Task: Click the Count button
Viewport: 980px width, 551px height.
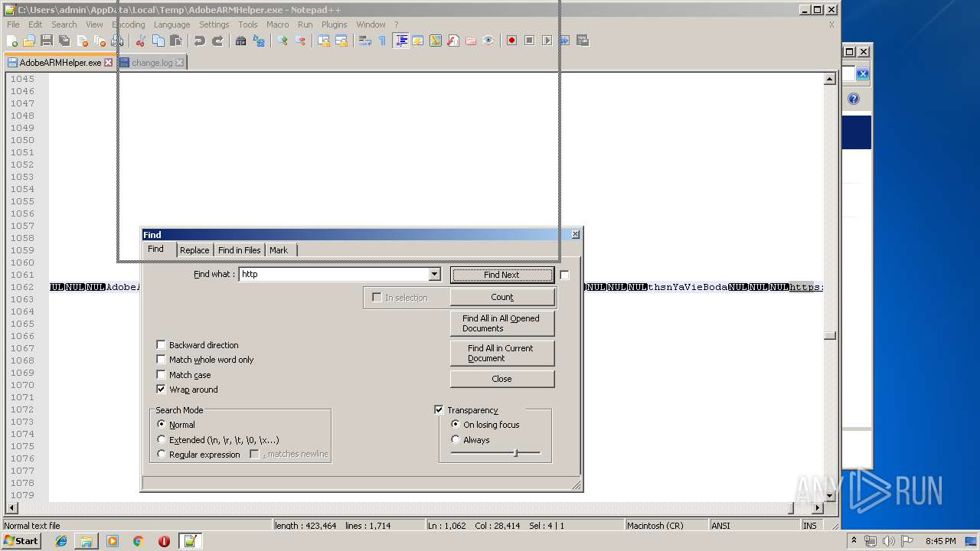Action: 502,297
